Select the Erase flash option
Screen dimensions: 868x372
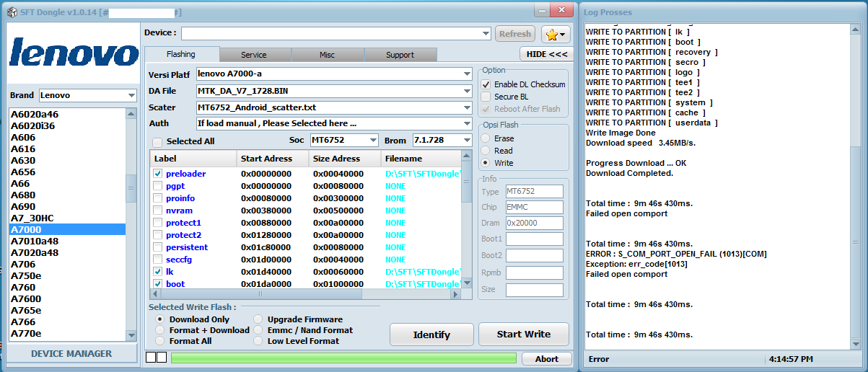tap(486, 138)
